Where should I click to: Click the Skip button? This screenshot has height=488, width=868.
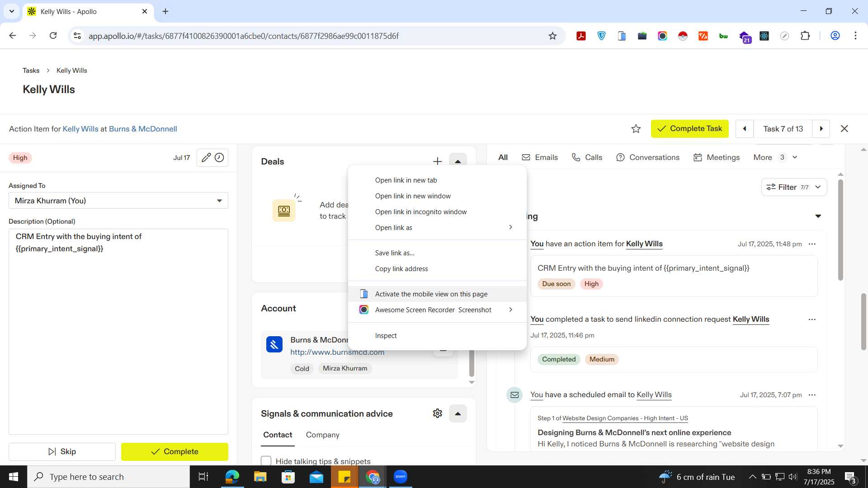(62, 451)
